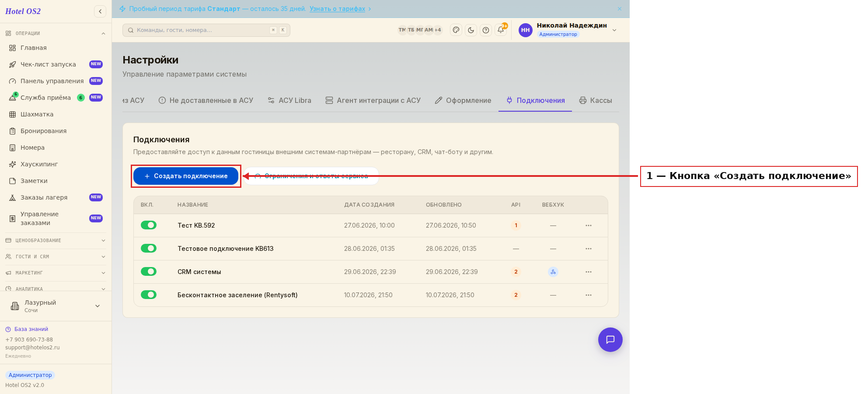Switch to dark mode with the moon icon
This screenshot has width=868, height=394.
coord(471,30)
